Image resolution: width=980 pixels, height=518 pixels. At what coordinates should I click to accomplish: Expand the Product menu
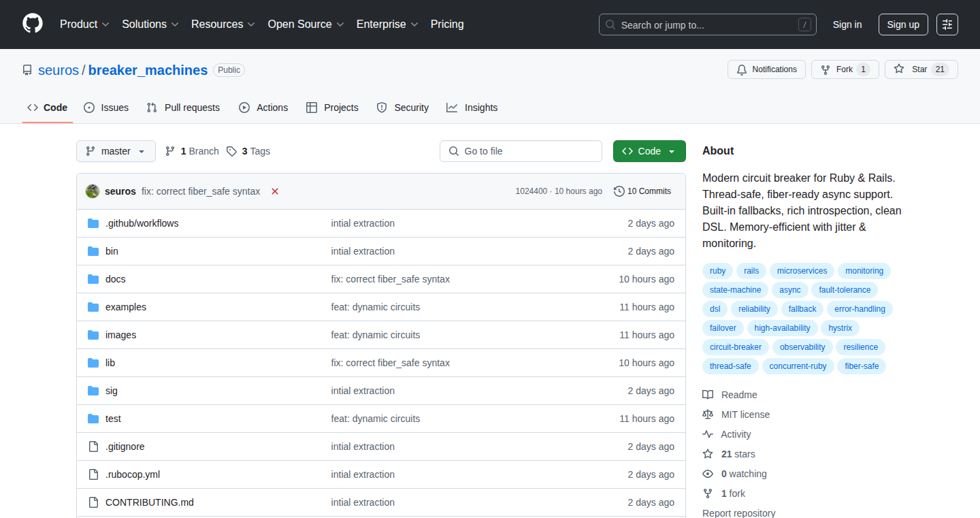click(84, 25)
